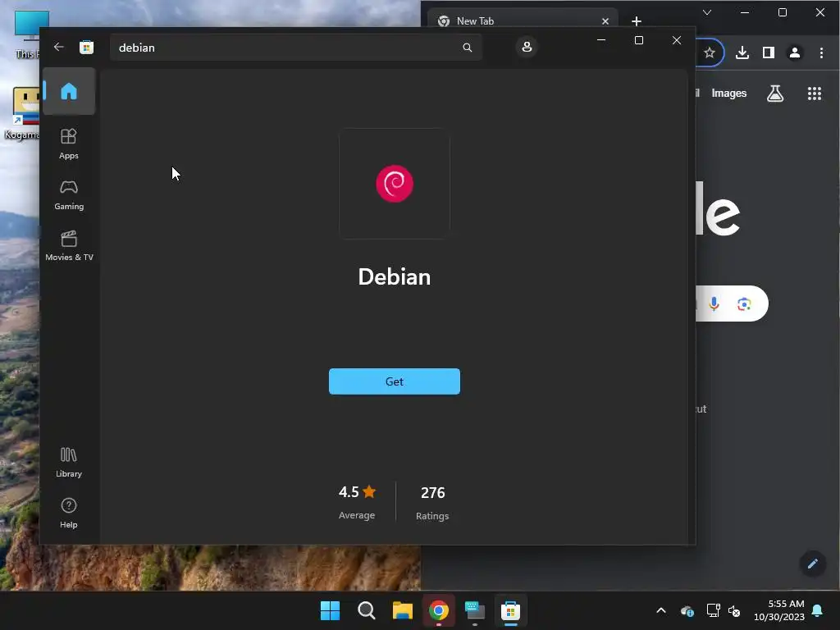Select the Kogama desktop shortcut

pyautogui.click(x=22, y=113)
